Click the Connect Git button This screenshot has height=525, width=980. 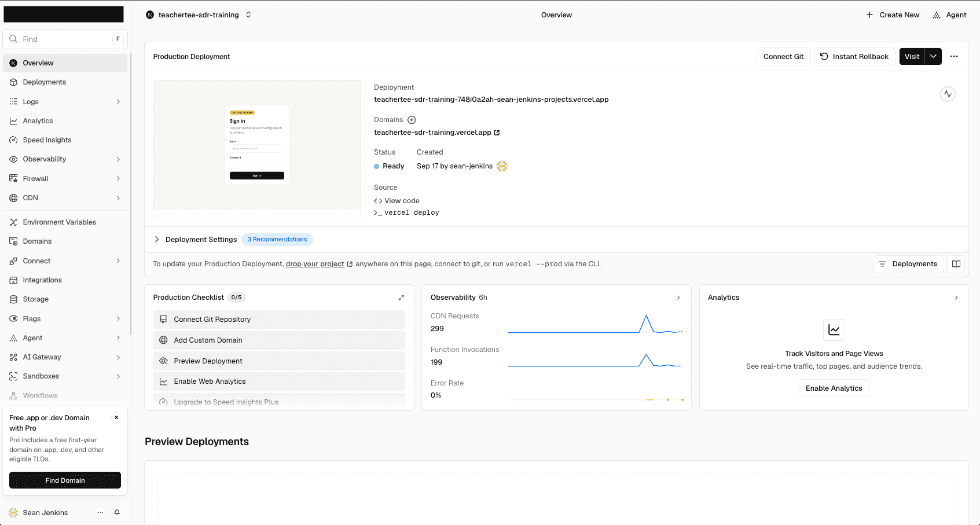tap(783, 57)
